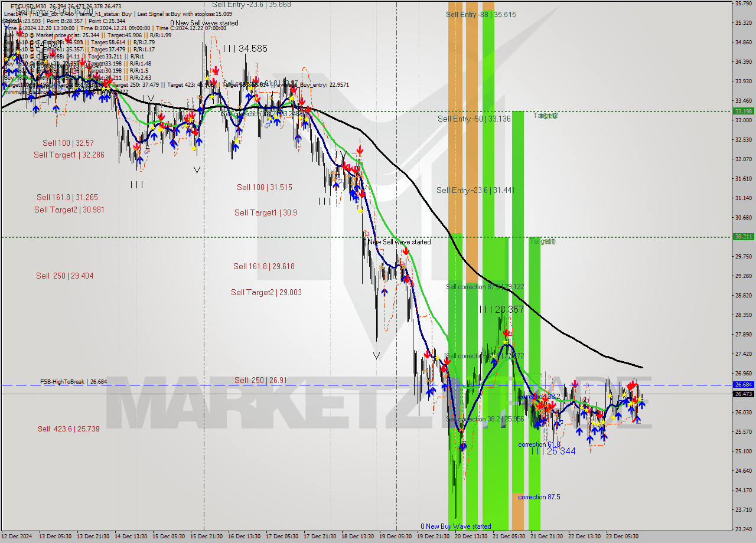This screenshot has height=543, width=756.
Task: Click the 'Sell 100 | 31.515' label
Action: tap(265, 187)
